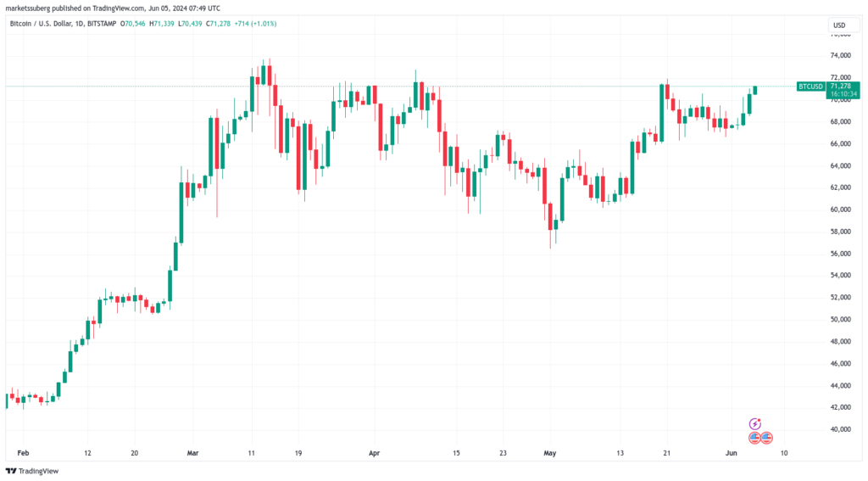Viewport: 868px width, 481px height.
Task: Click the TradingView logo at bottom left
Action: click(32, 471)
